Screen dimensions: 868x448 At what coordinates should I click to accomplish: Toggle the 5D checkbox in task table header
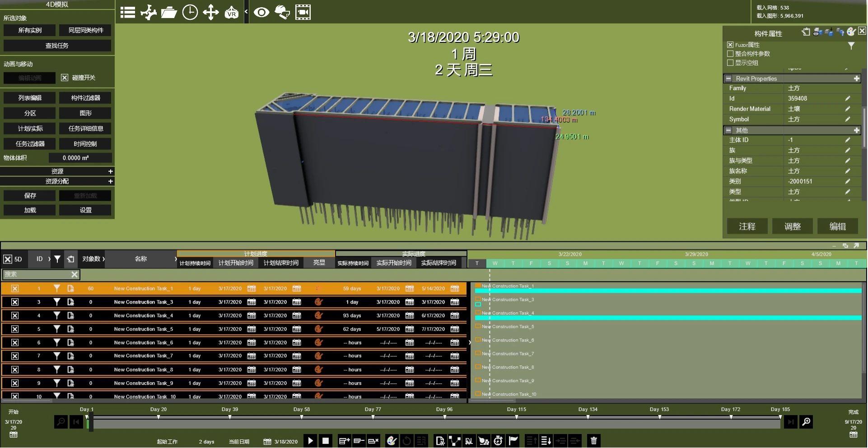(8, 259)
